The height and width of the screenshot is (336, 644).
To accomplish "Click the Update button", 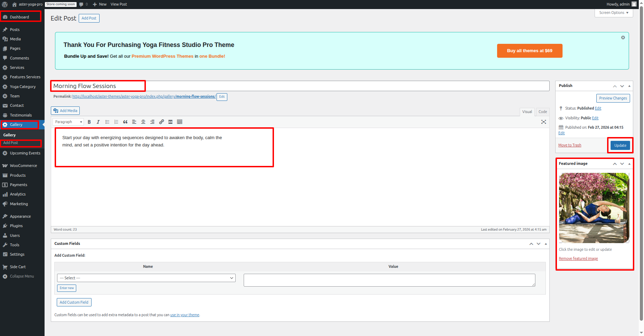I will [x=620, y=145].
